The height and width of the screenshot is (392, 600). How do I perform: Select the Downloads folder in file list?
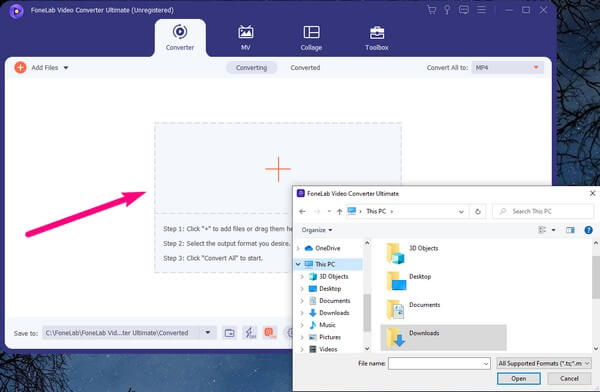pyautogui.click(x=444, y=337)
